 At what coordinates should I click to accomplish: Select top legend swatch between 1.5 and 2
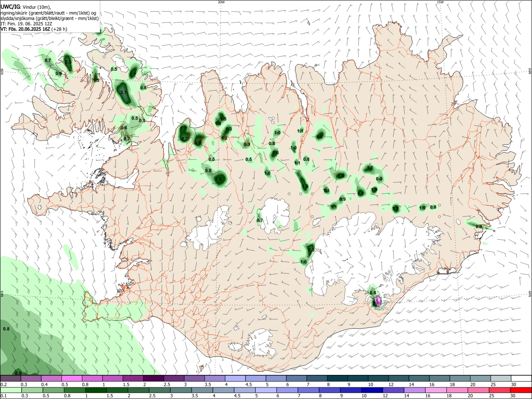[133, 379]
